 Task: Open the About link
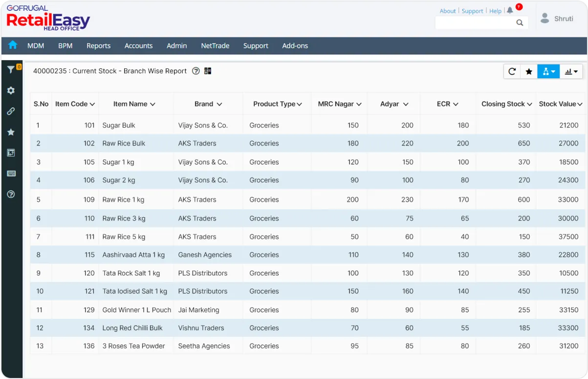[x=448, y=11]
